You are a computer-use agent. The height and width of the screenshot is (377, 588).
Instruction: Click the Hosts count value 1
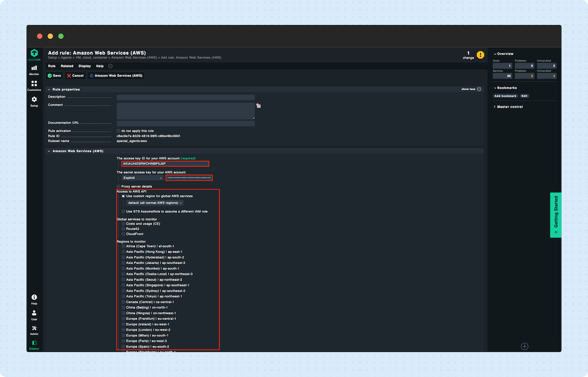pyautogui.click(x=503, y=66)
